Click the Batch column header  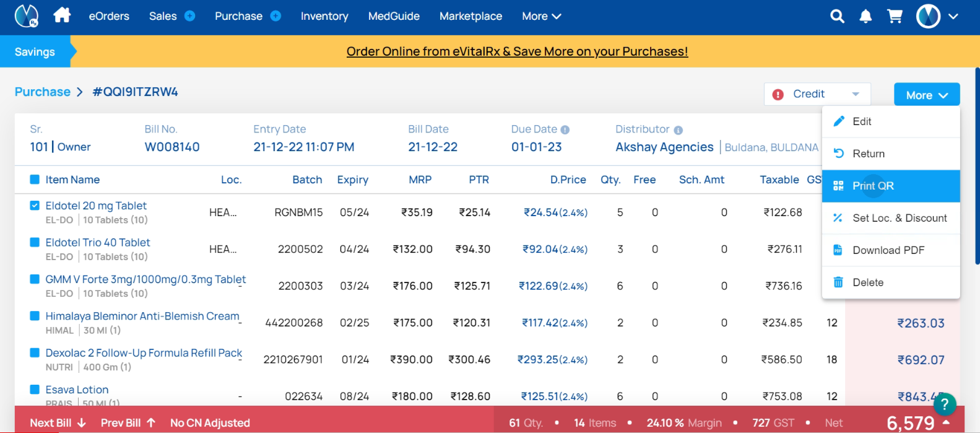[307, 180]
